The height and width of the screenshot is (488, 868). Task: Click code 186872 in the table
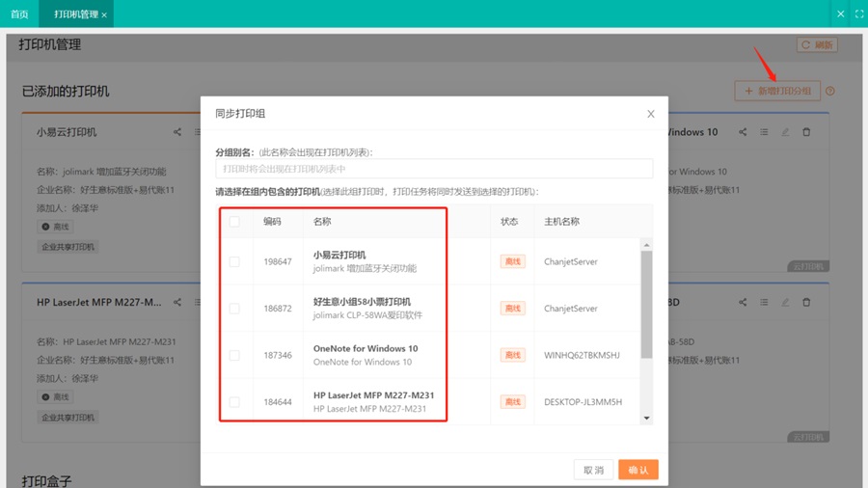278,309
